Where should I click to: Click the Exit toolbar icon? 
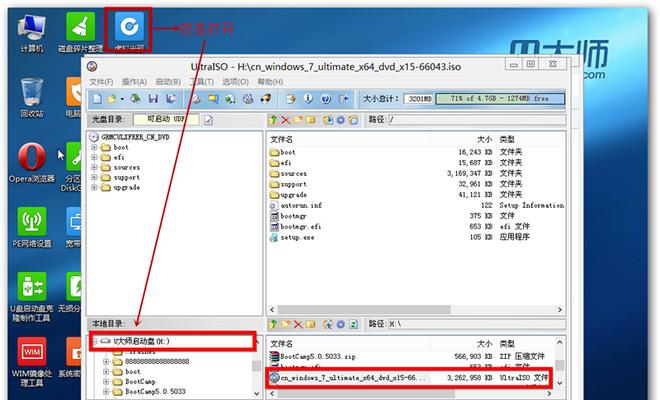pyautogui.click(x=343, y=99)
